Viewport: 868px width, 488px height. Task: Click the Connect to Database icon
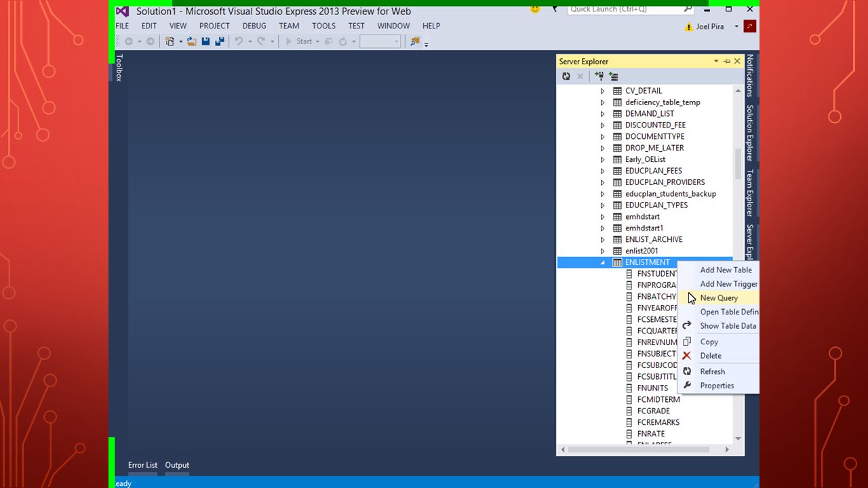click(599, 77)
